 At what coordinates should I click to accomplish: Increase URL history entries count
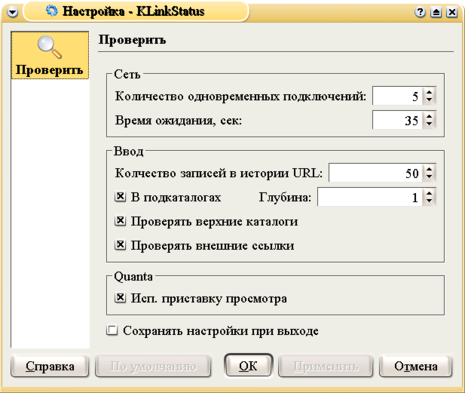[x=429, y=169]
